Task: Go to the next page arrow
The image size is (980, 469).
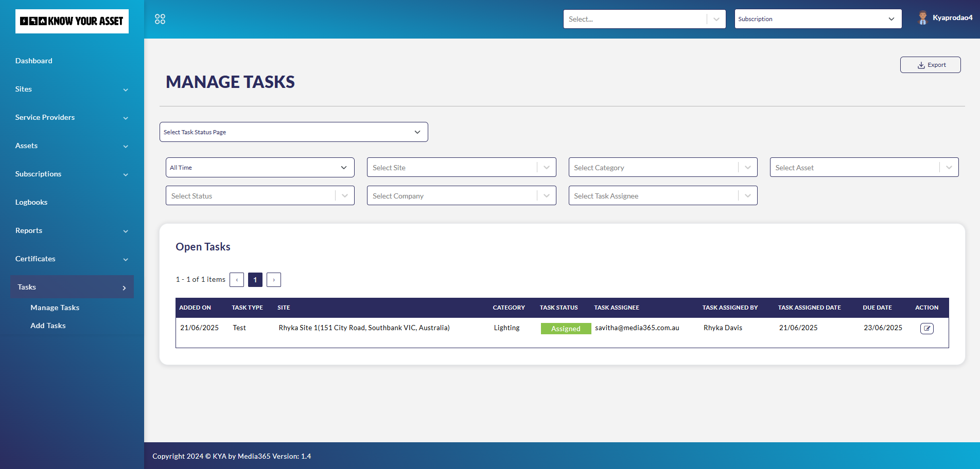Action: [274, 280]
